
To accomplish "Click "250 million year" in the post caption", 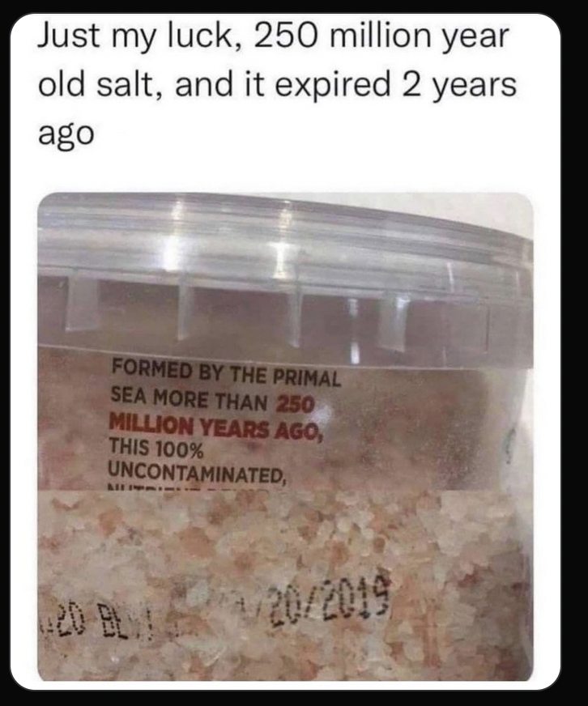I will [x=381, y=36].
